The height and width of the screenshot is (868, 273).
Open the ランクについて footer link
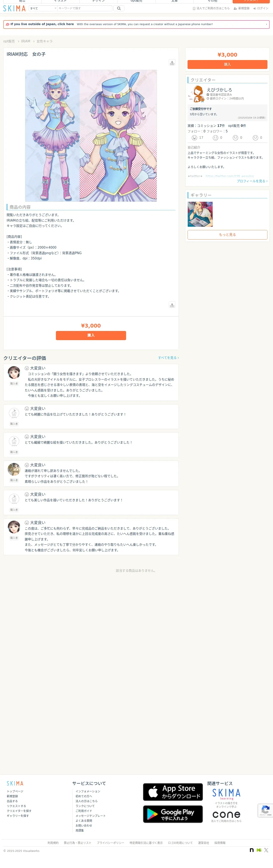point(85,806)
